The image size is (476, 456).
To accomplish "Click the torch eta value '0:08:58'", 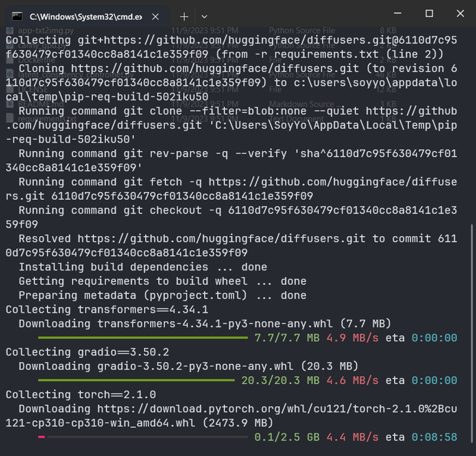I will coord(434,437).
